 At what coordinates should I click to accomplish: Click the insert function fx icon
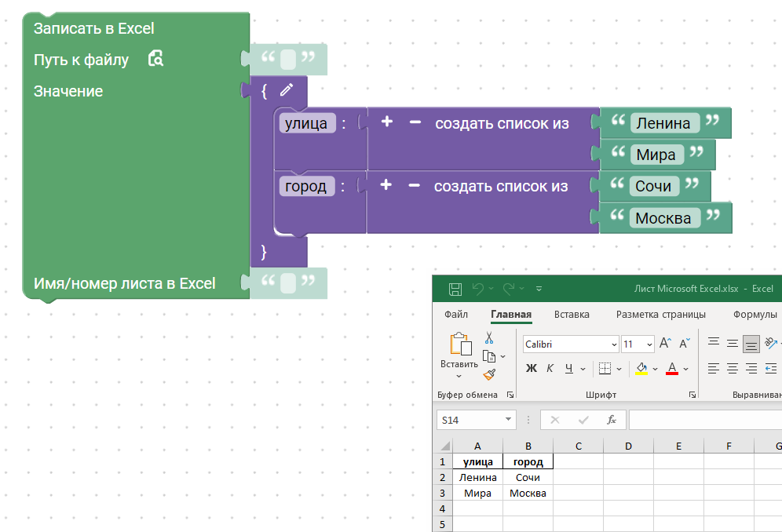612,420
